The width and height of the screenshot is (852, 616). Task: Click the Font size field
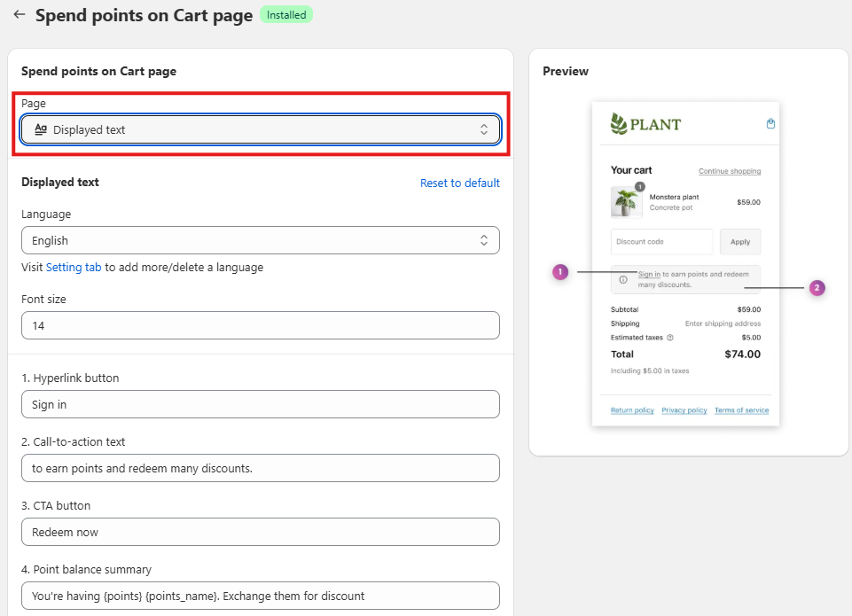(261, 325)
